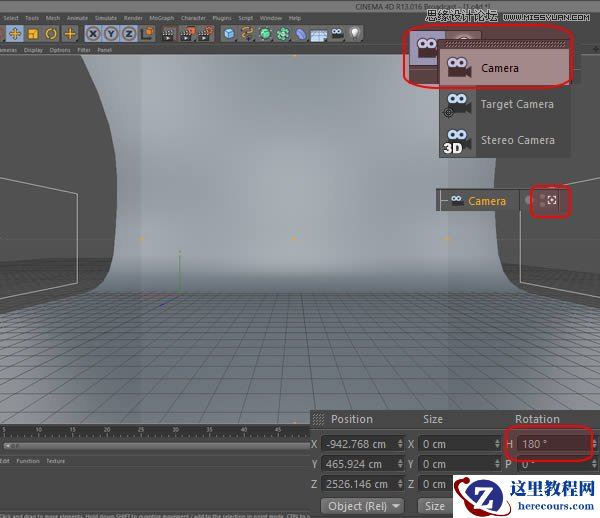Screen dimensions: 600x518
Task: Open the Object (Rel) dropdown
Action: [x=362, y=506]
